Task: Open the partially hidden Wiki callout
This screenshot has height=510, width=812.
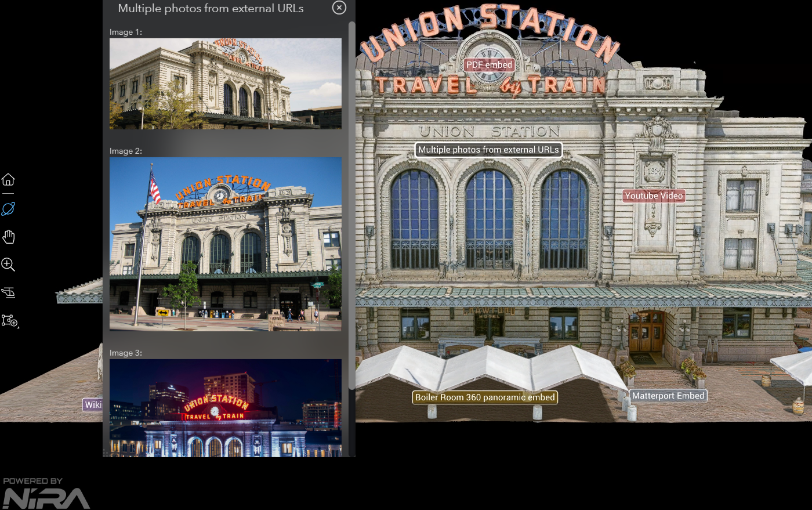Action: 92,405
